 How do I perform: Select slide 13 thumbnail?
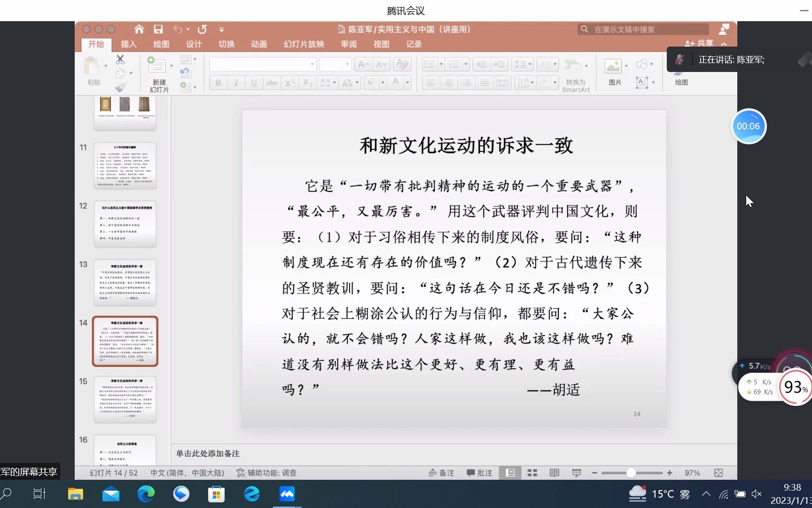(125, 282)
